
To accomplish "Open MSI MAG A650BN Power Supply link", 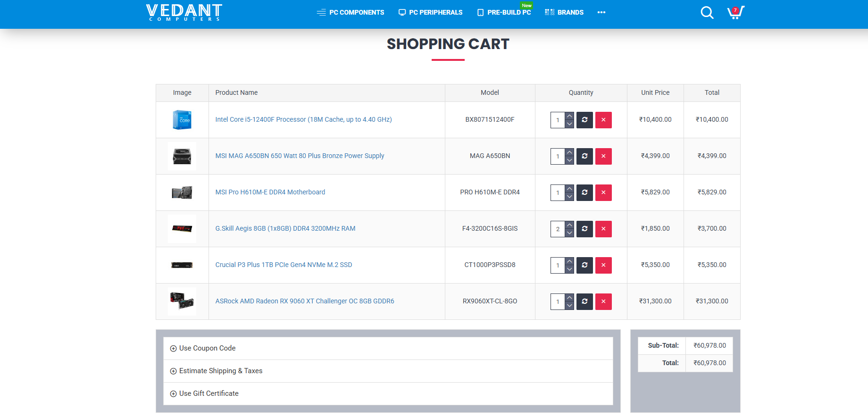I will click(x=300, y=156).
